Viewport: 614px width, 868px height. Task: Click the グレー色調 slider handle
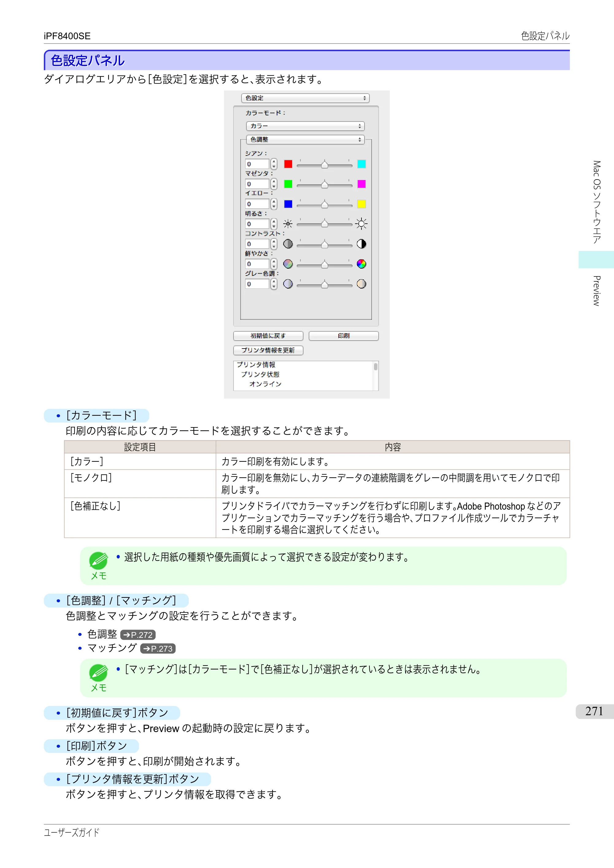tap(324, 285)
